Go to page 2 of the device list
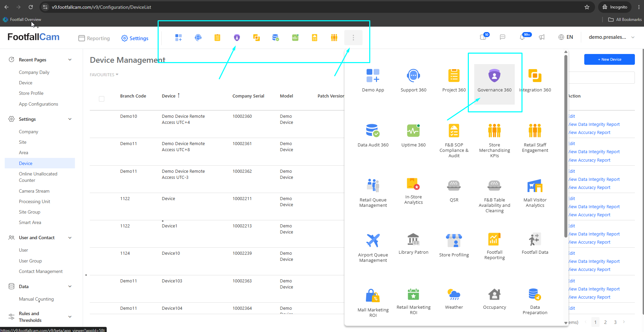Viewport: 644px width, 332px height. 605,322
